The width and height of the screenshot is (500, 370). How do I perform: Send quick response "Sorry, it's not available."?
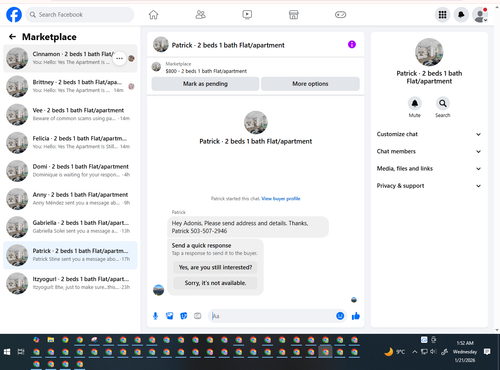pos(215,283)
